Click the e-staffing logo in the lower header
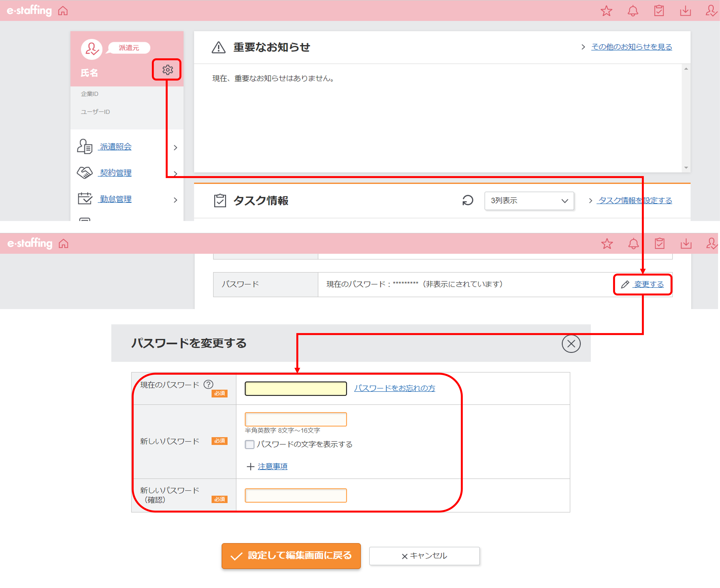 [30, 244]
